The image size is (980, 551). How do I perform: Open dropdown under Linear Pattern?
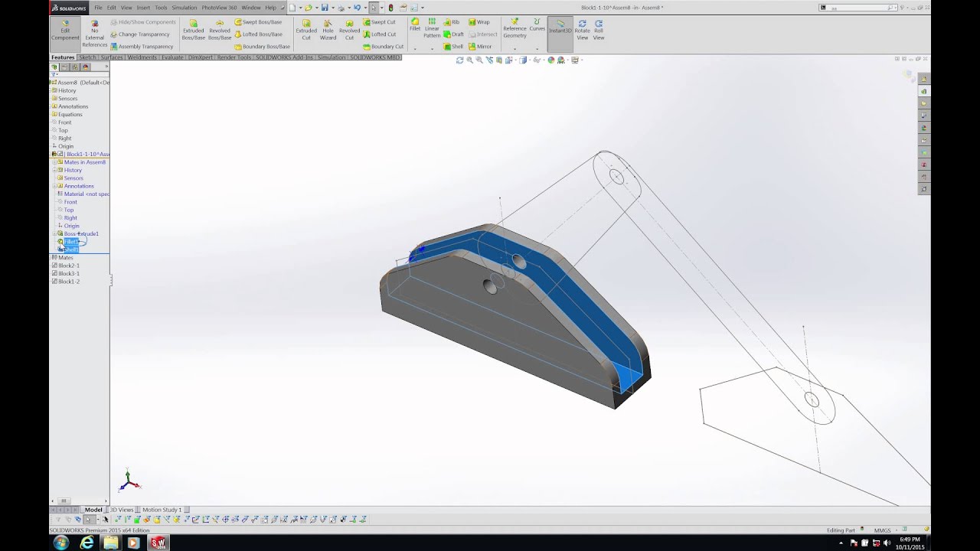tap(432, 48)
